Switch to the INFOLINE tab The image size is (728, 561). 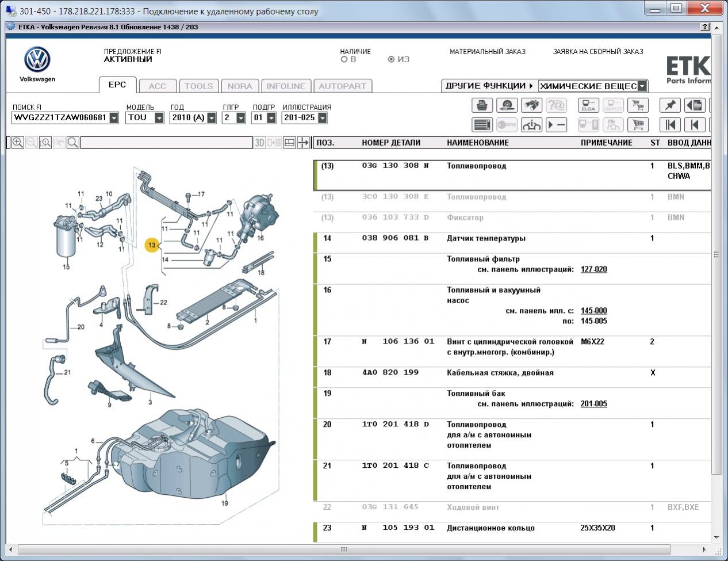click(286, 86)
